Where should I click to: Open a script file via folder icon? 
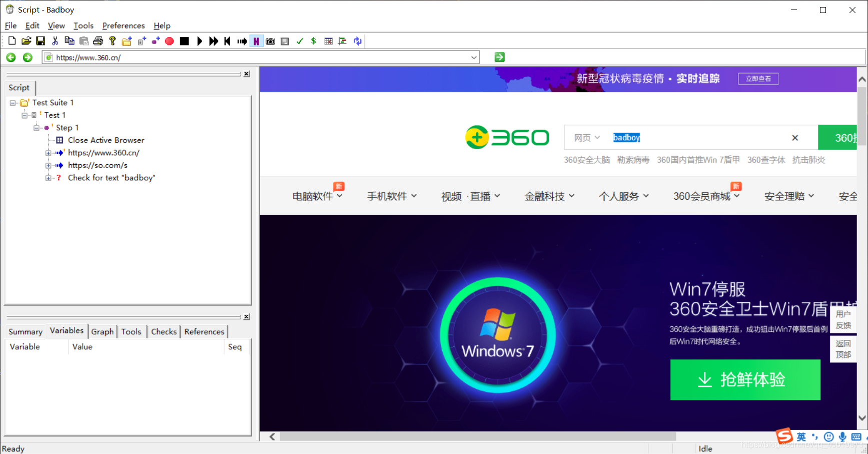26,41
